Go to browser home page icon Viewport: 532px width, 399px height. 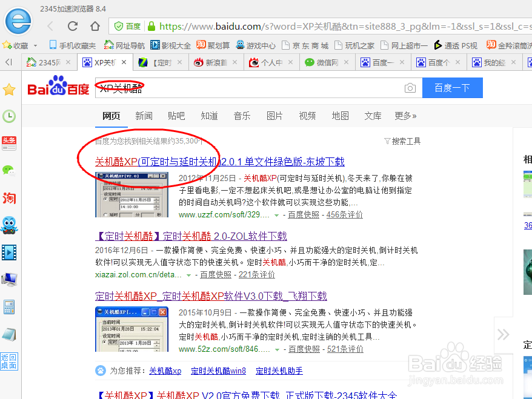pyautogui.click(x=95, y=26)
